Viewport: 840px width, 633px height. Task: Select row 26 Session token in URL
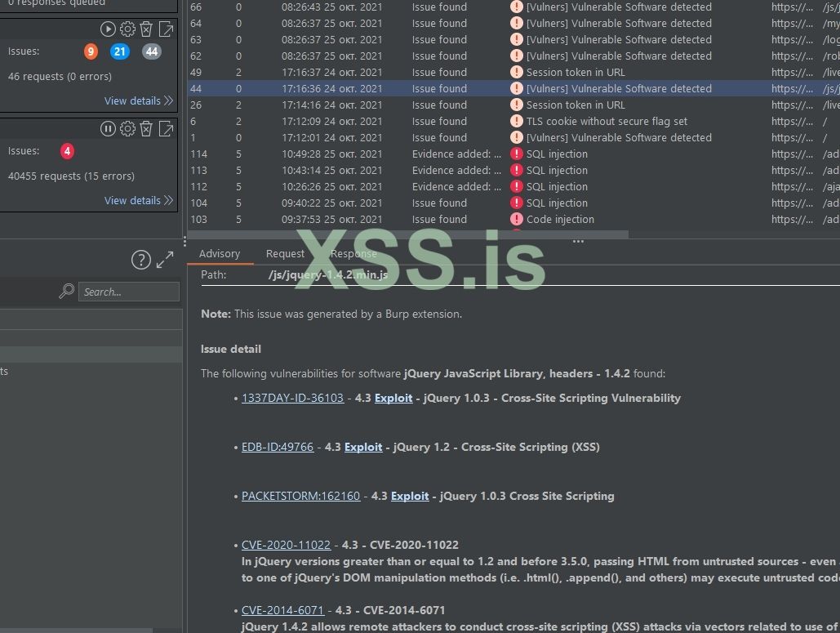pos(513,105)
